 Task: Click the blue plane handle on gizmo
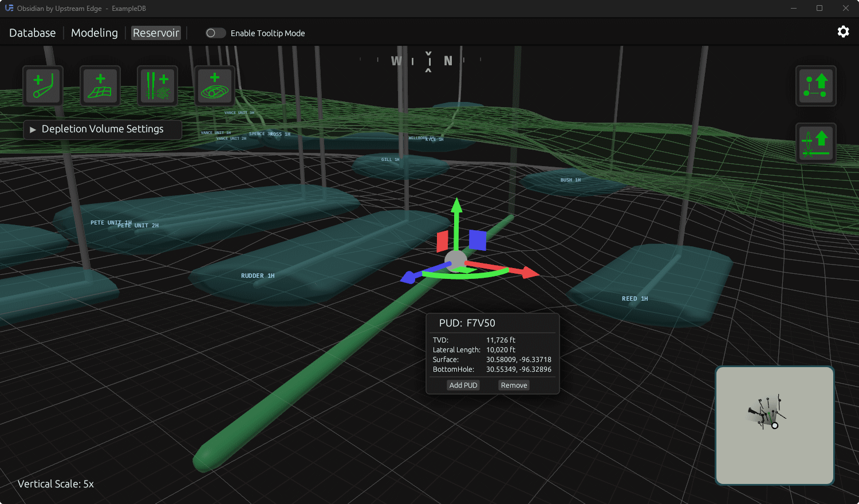478,240
